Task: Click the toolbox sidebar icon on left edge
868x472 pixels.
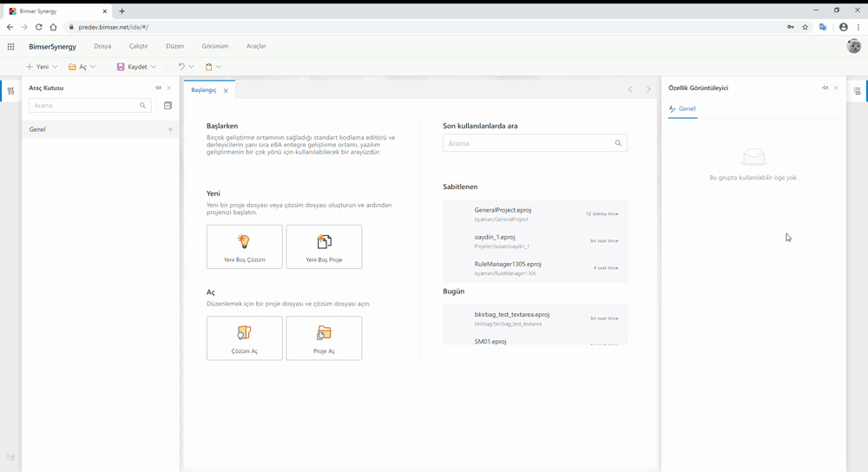Action: pyautogui.click(x=10, y=91)
